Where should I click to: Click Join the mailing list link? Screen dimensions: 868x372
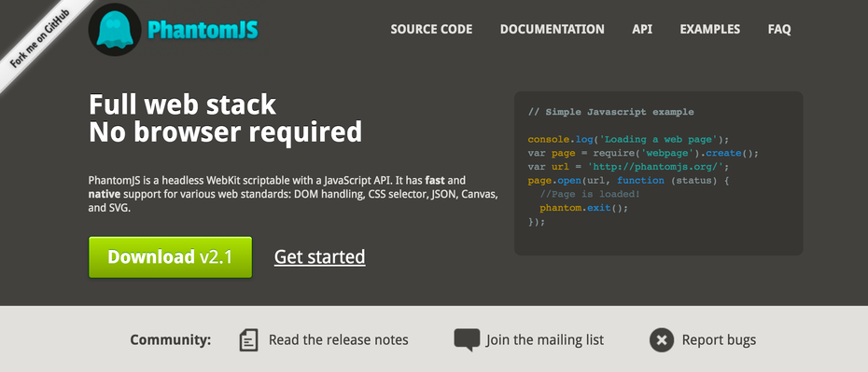pos(545,340)
